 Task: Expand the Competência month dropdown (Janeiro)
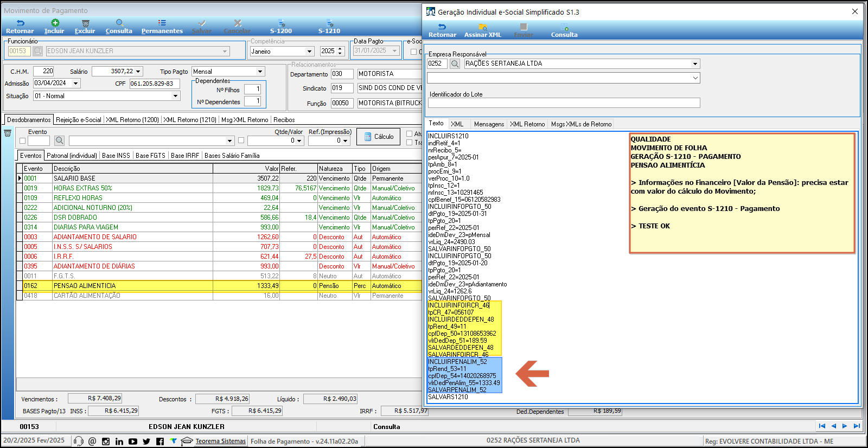click(310, 52)
